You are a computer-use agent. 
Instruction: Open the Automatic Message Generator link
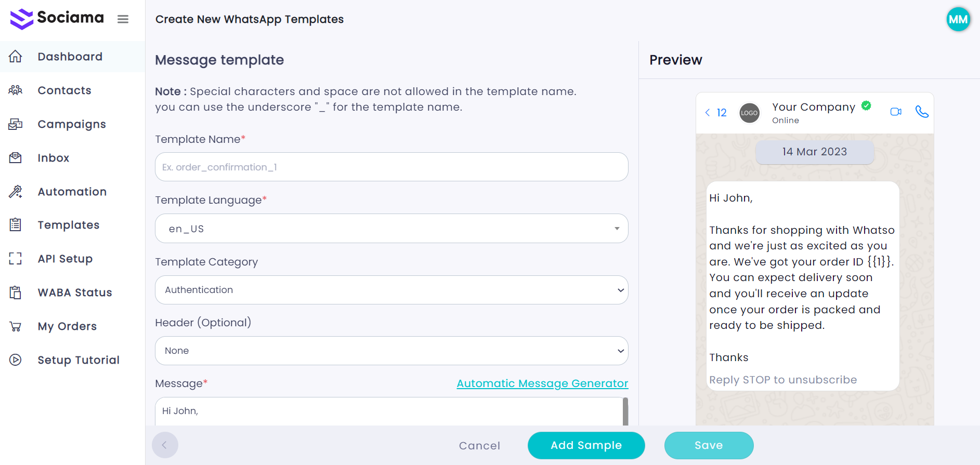coord(542,383)
